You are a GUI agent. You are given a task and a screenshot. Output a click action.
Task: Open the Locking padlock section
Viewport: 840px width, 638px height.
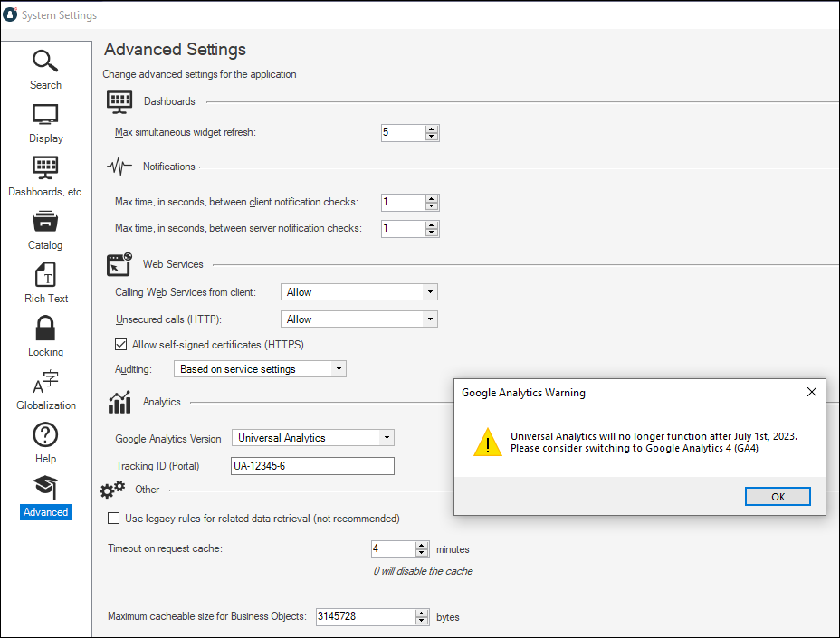(x=45, y=337)
